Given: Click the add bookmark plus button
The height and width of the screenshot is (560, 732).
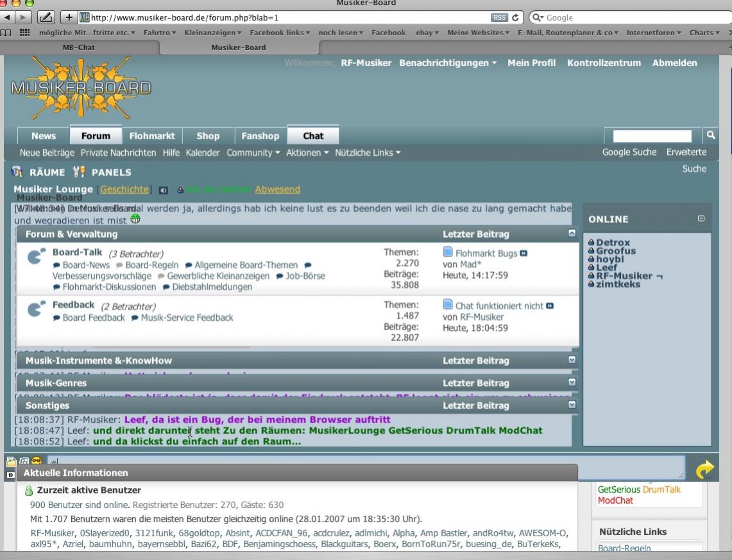Looking at the screenshot, I should 69,17.
